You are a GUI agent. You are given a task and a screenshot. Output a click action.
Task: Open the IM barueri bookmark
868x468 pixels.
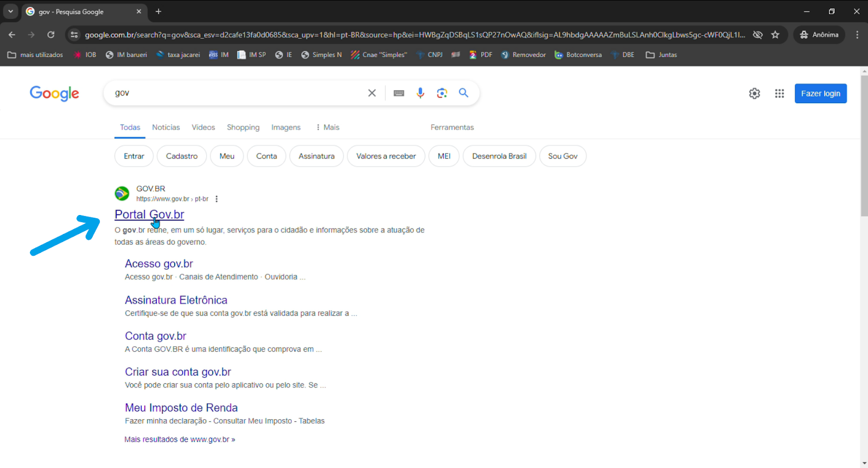pos(126,55)
